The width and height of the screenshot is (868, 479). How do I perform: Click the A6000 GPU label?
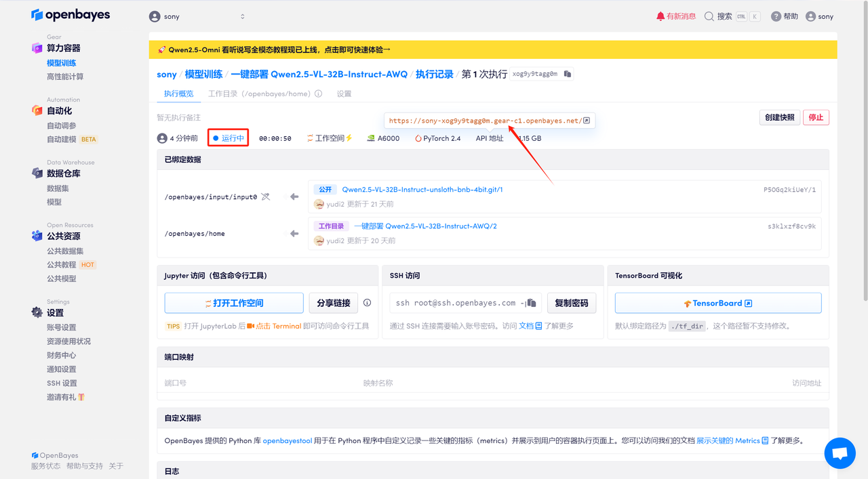tap(383, 138)
